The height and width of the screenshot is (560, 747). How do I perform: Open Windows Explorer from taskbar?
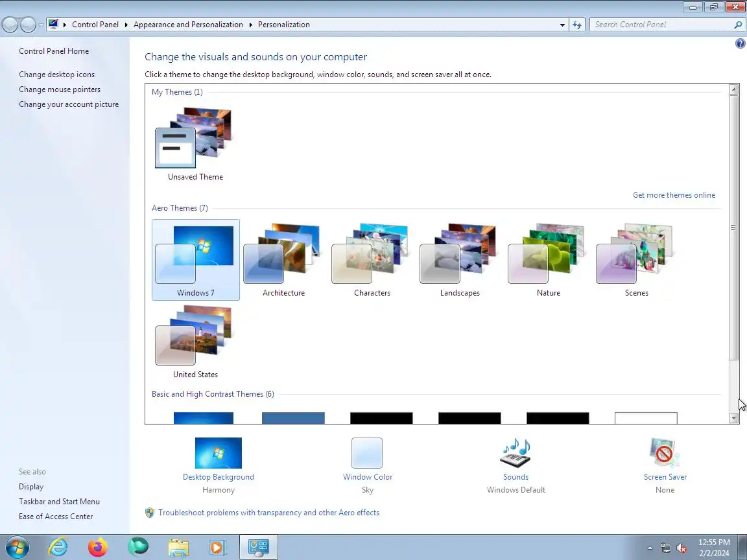[x=178, y=548]
